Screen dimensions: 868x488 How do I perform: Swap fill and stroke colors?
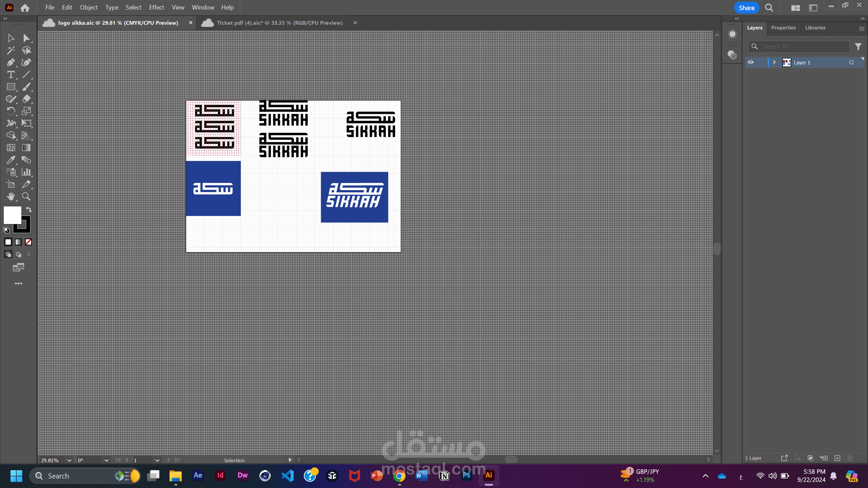tap(29, 209)
